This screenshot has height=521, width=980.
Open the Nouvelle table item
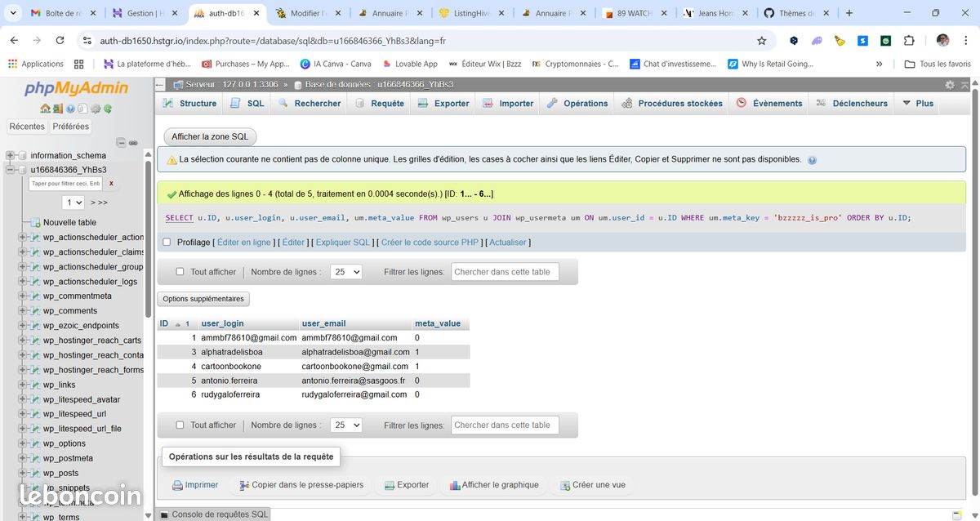(x=69, y=222)
